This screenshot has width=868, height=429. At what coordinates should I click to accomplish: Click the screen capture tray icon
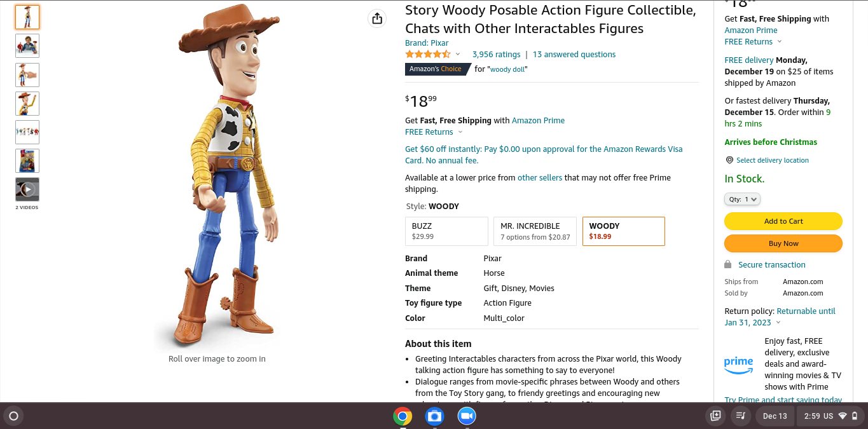715,416
